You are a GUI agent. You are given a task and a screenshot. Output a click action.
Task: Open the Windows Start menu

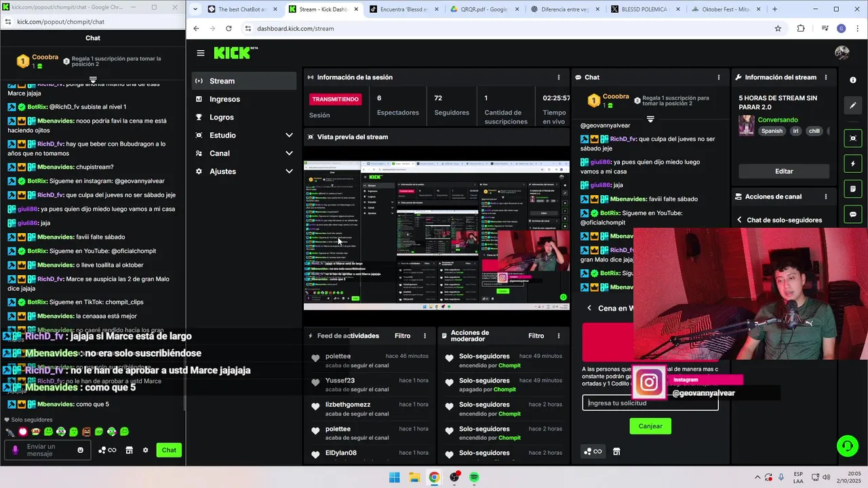[394, 477]
